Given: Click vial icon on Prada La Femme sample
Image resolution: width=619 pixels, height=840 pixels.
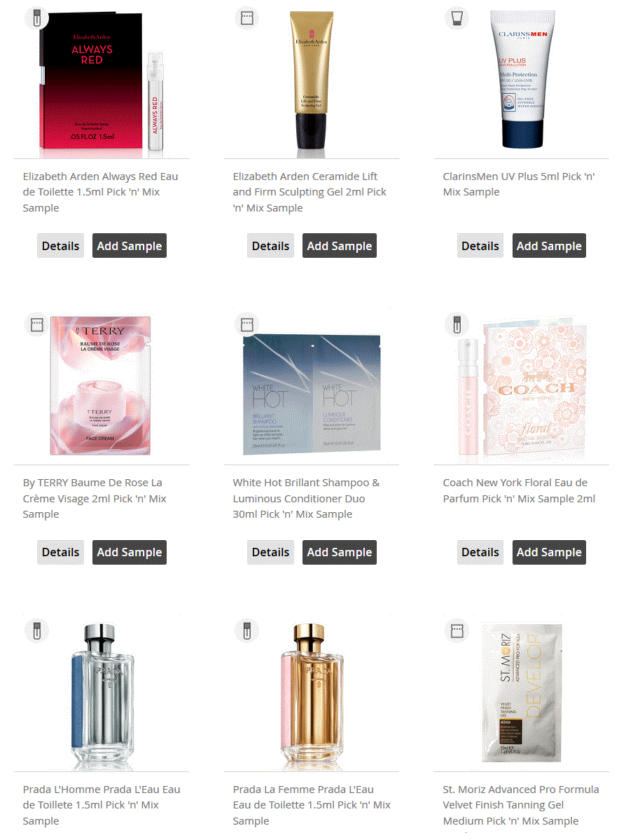Looking at the screenshot, I should pos(247,631).
